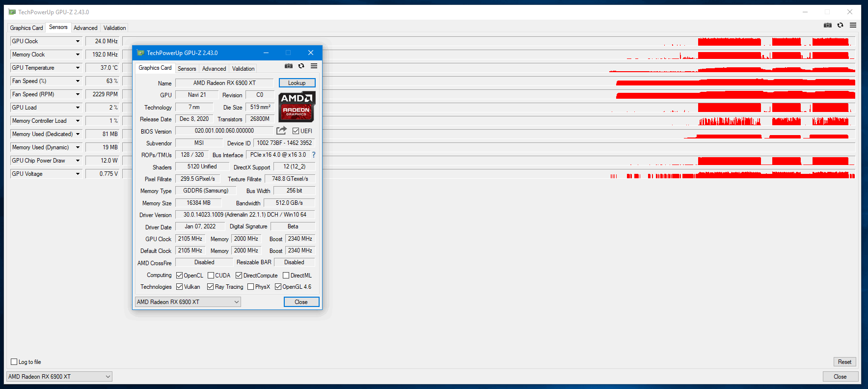
Task: Click the AMD Radeon Graphics logo
Action: 297,107
